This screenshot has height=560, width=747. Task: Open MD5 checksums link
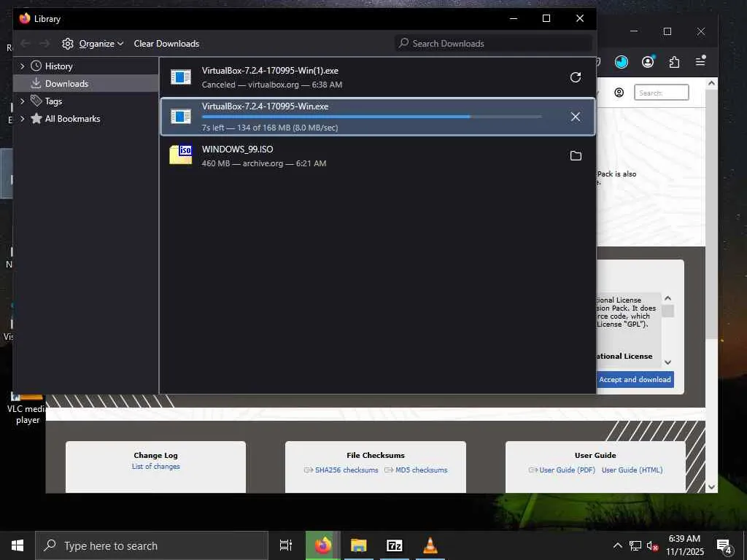[x=421, y=470]
